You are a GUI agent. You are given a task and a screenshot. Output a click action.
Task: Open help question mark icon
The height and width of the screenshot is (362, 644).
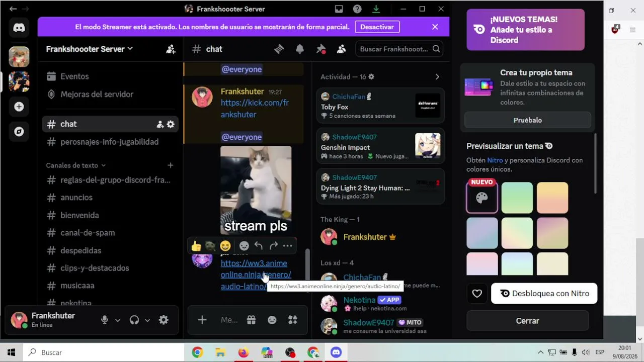click(x=357, y=9)
